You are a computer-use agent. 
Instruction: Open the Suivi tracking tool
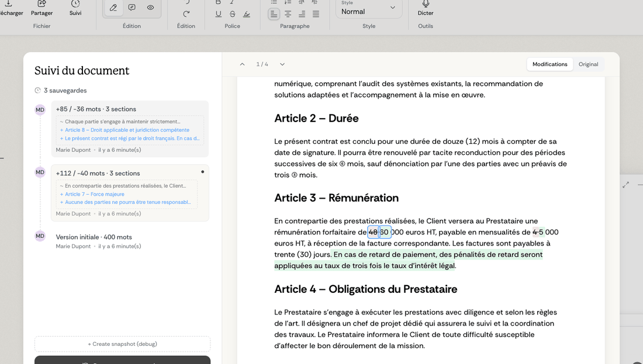75,5
